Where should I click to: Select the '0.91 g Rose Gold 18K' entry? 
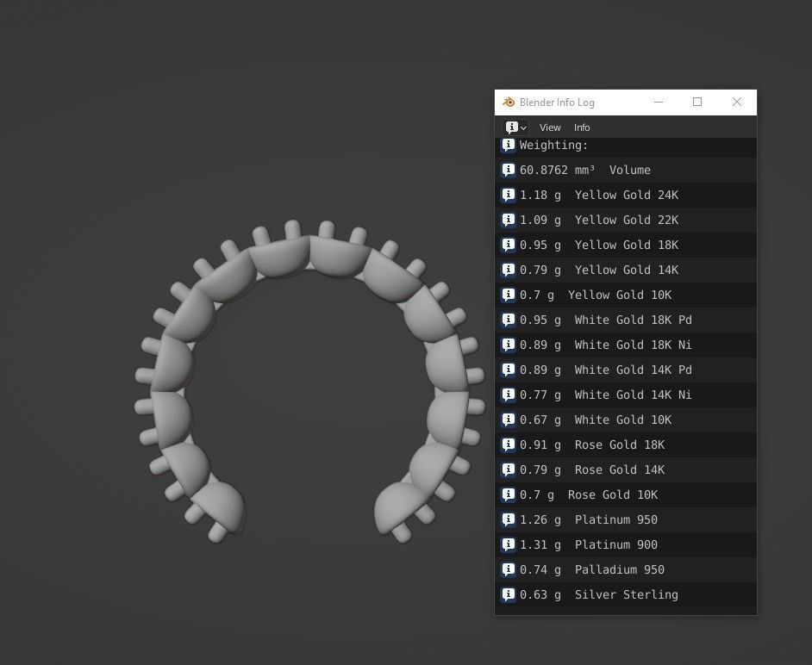(626, 444)
